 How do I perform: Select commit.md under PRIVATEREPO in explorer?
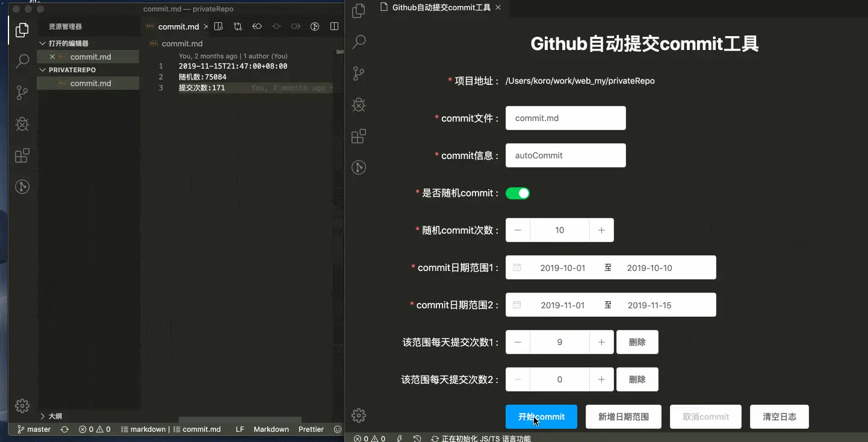click(88, 83)
